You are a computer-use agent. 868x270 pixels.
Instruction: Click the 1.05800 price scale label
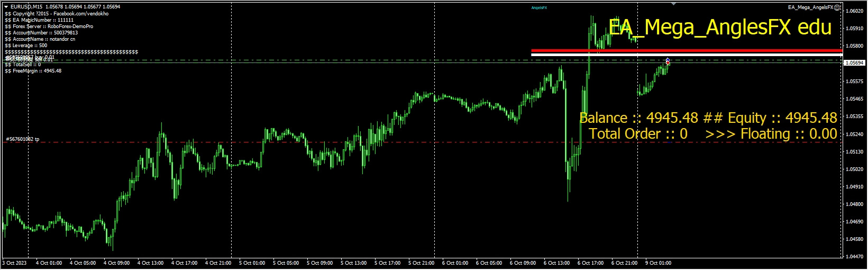(x=855, y=46)
